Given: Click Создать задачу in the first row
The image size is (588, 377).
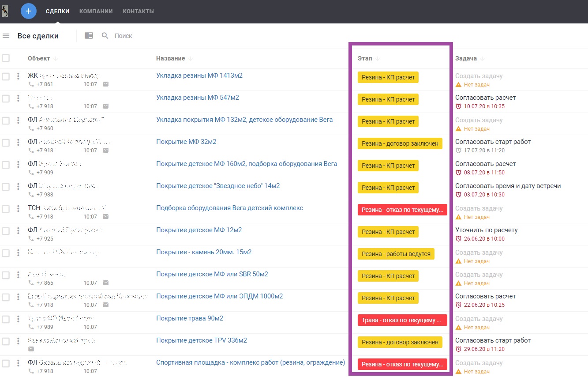Looking at the screenshot, I should [x=479, y=76].
